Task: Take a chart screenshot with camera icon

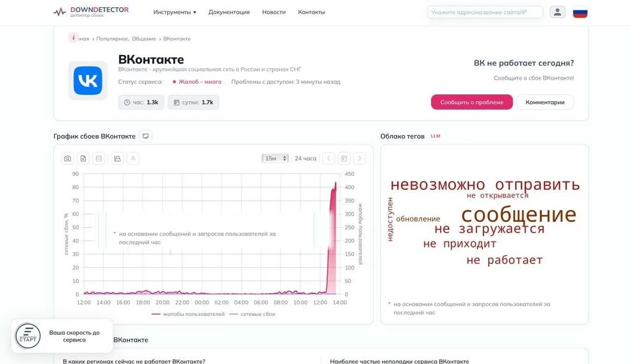Action: pos(68,158)
